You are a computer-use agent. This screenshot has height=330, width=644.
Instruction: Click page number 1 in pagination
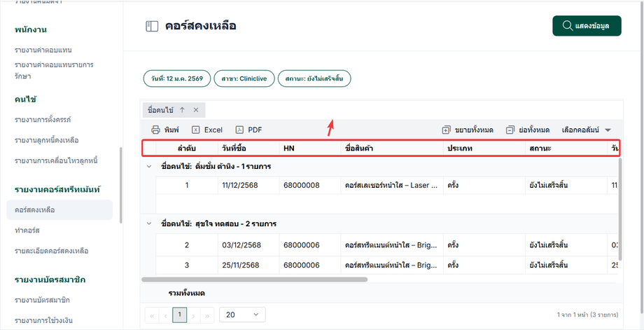(179, 315)
